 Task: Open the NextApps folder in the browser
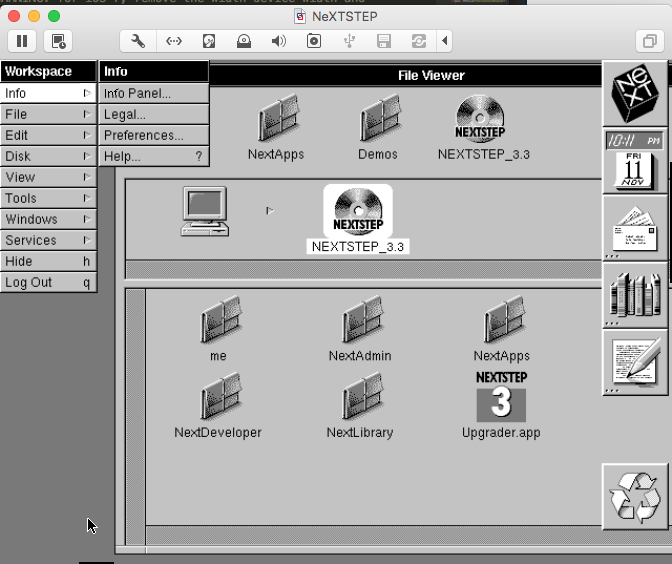tap(502, 328)
